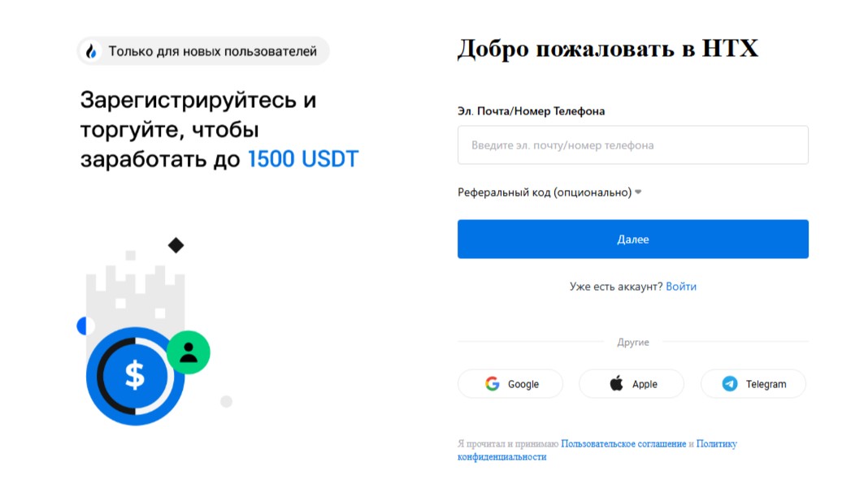Click the small gray circle decoration
The image size is (868, 488).
click(x=227, y=401)
